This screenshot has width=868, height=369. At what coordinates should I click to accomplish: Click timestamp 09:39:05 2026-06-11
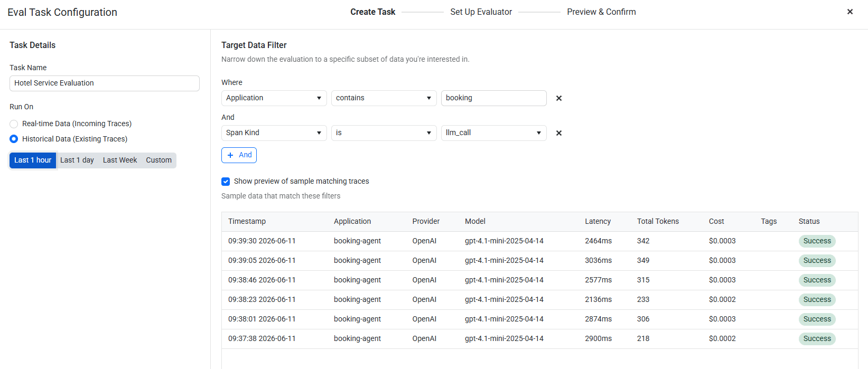click(262, 261)
